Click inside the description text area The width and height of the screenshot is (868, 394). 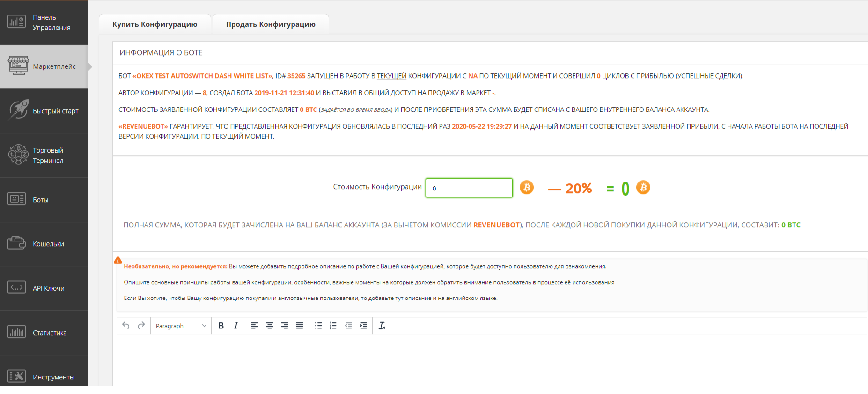[x=492, y=359]
